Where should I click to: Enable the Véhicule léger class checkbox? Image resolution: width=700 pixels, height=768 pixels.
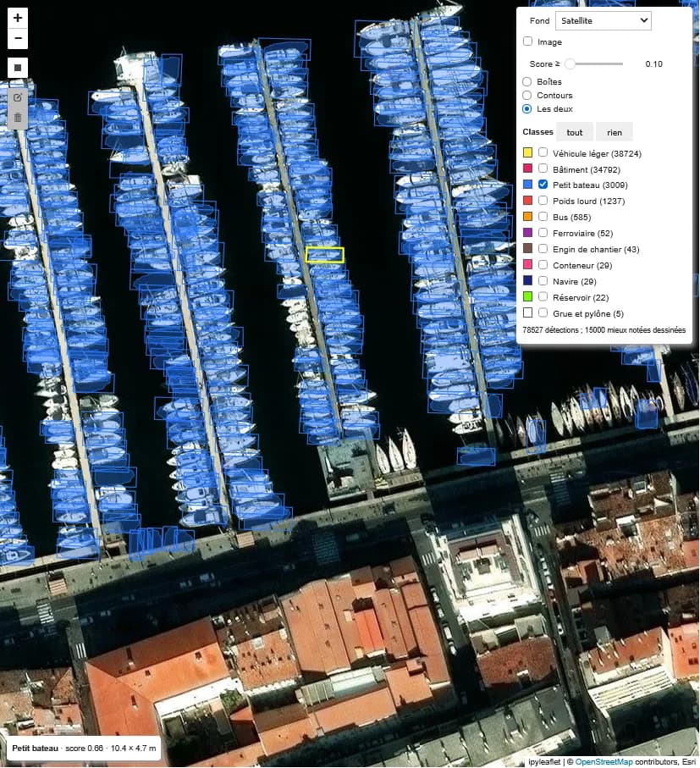(543, 152)
